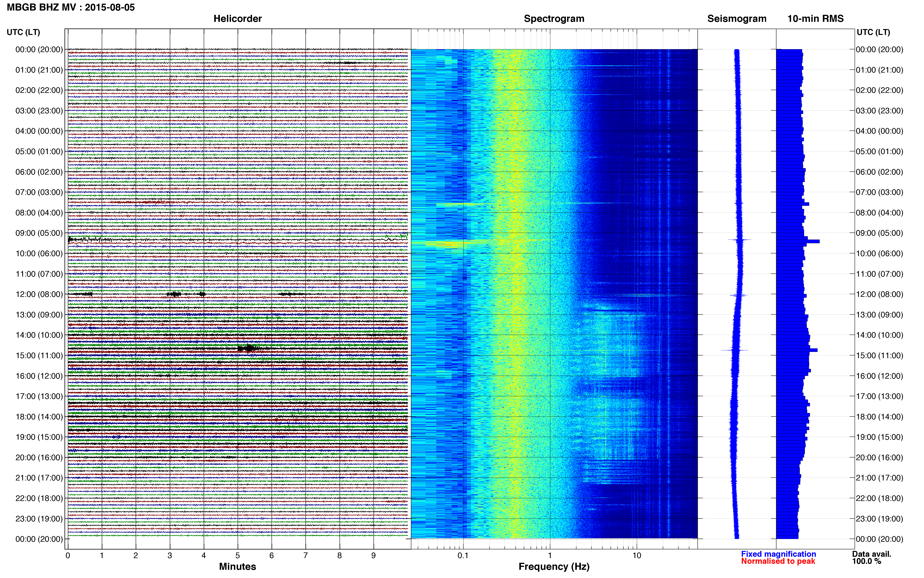
Task: Click the '100.0 %' data availability value
Action: coord(867,561)
